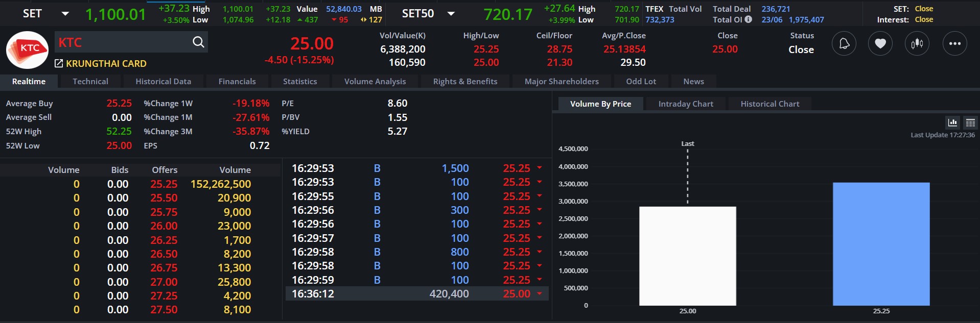The height and width of the screenshot is (323, 980).
Task: Expand the SET50 index dropdown arrow
Action: point(451,13)
